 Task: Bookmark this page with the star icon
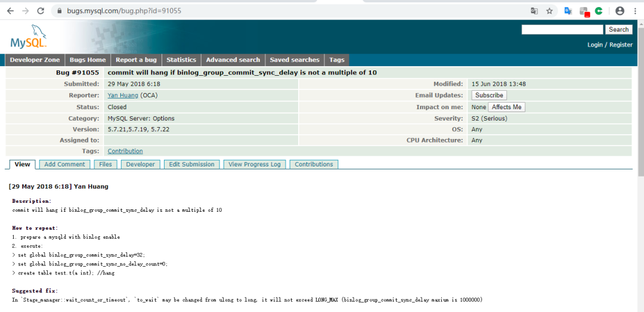(550, 11)
